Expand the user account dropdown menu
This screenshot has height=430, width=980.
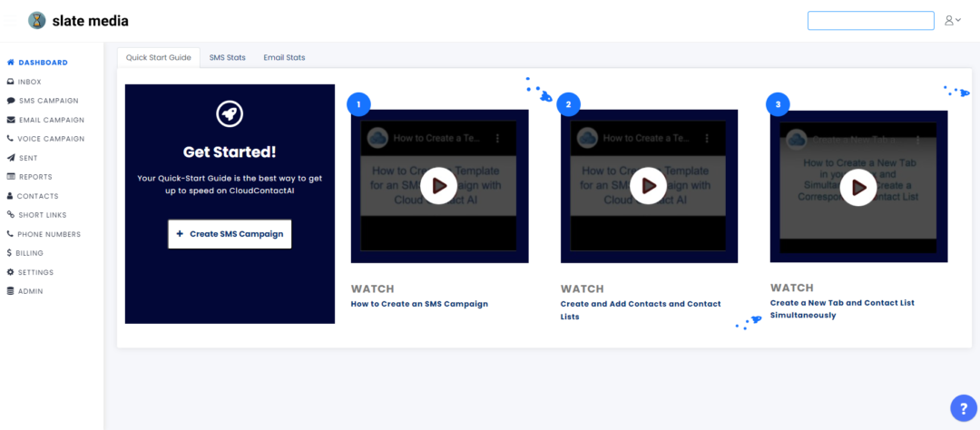(x=952, y=20)
